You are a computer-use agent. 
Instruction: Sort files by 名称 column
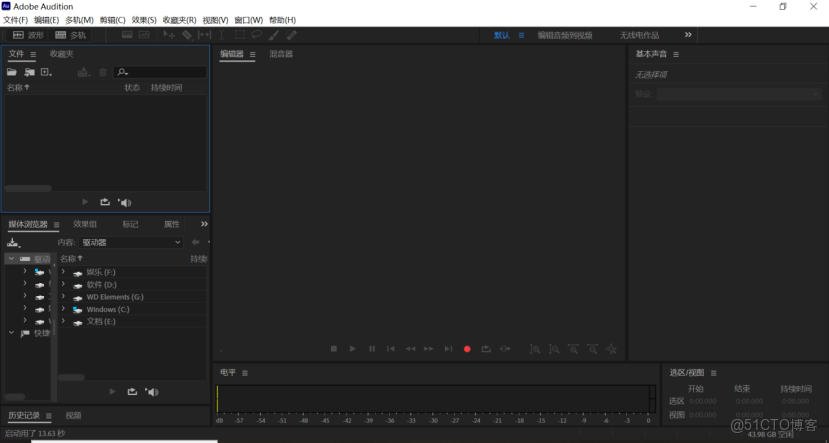(x=18, y=88)
